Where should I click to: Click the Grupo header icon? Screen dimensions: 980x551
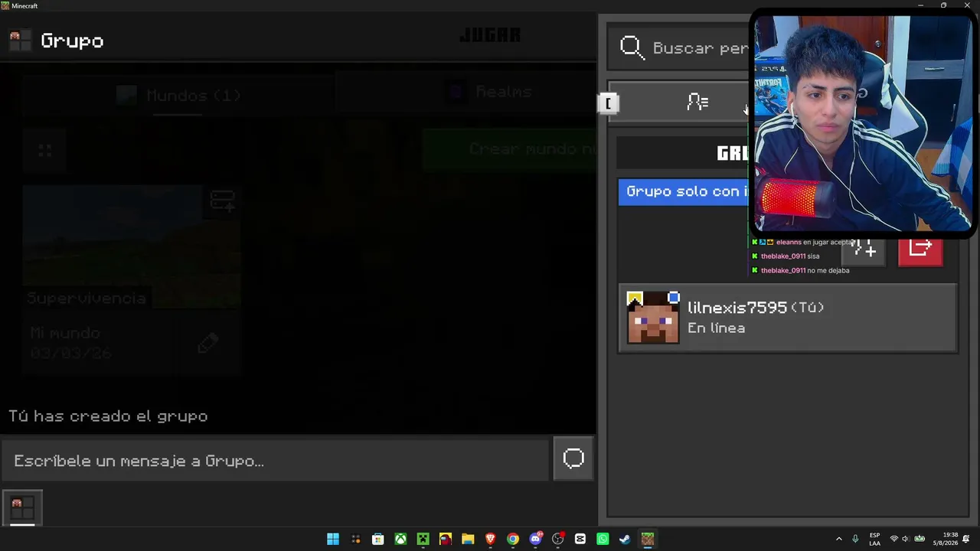tap(20, 41)
